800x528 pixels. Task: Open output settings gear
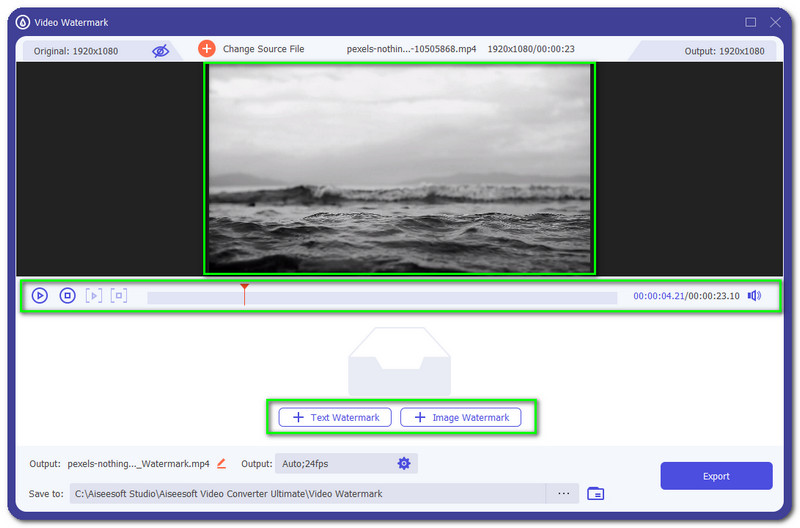coord(404,464)
